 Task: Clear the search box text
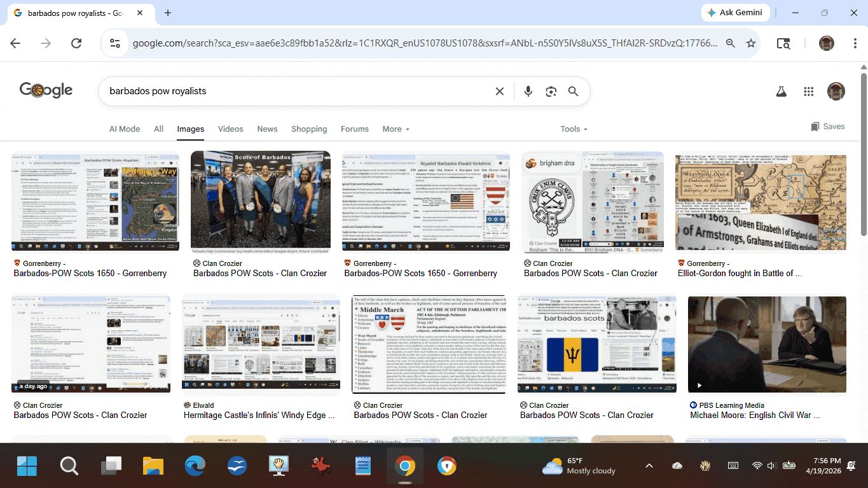pyautogui.click(x=500, y=92)
